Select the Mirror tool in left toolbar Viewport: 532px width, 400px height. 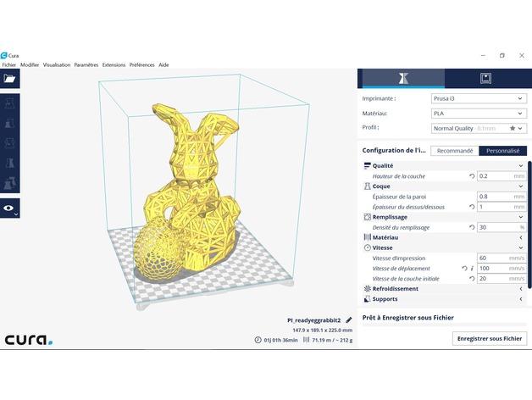coord(9,163)
